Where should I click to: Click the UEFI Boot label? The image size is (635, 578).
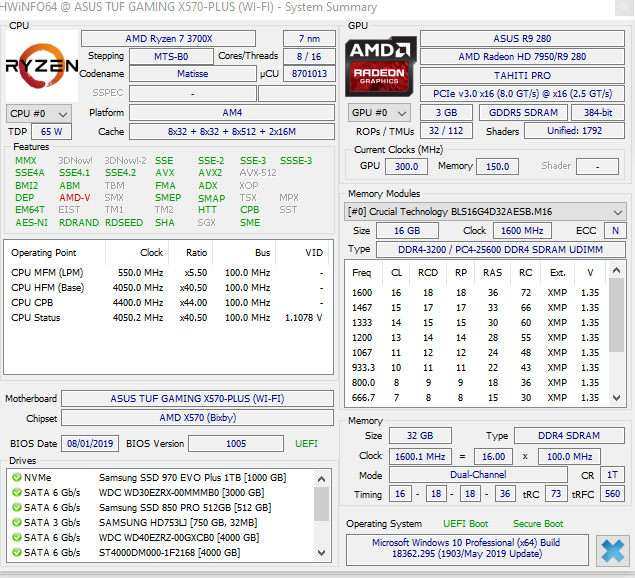465,524
